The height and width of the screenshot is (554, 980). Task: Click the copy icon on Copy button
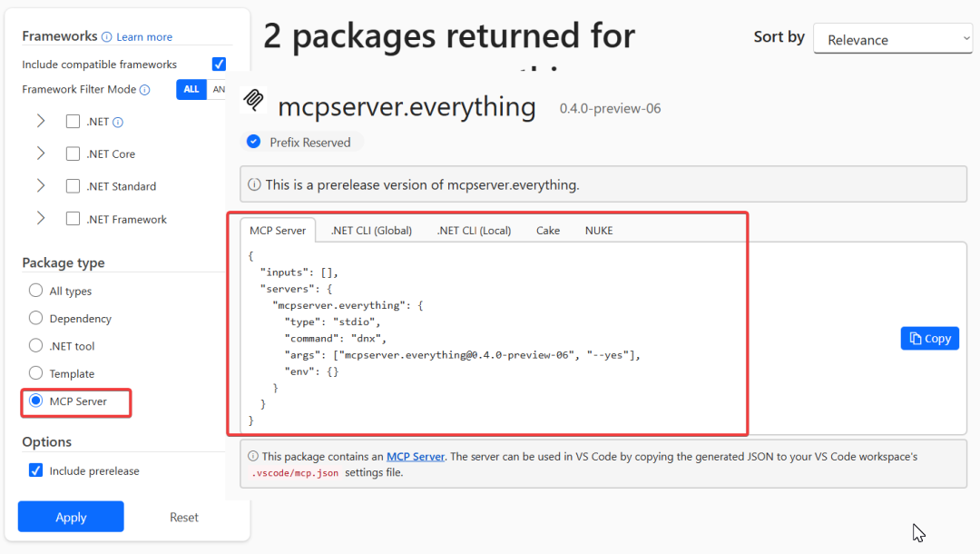pyautogui.click(x=916, y=338)
